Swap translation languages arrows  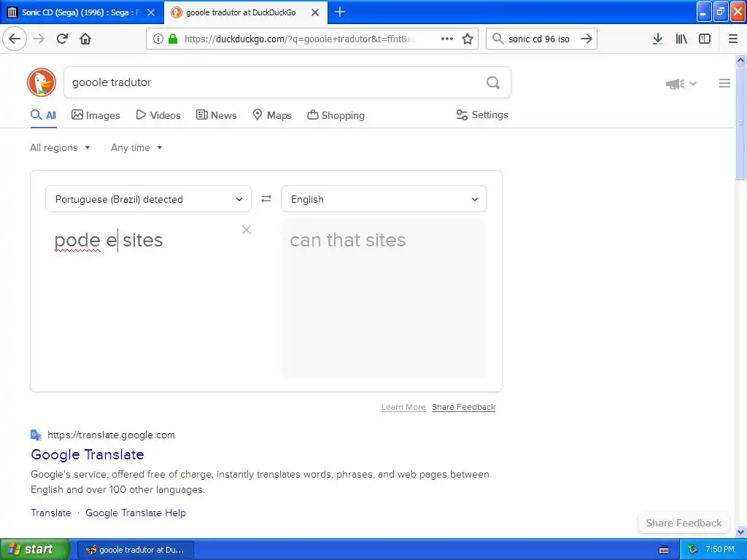pos(266,198)
